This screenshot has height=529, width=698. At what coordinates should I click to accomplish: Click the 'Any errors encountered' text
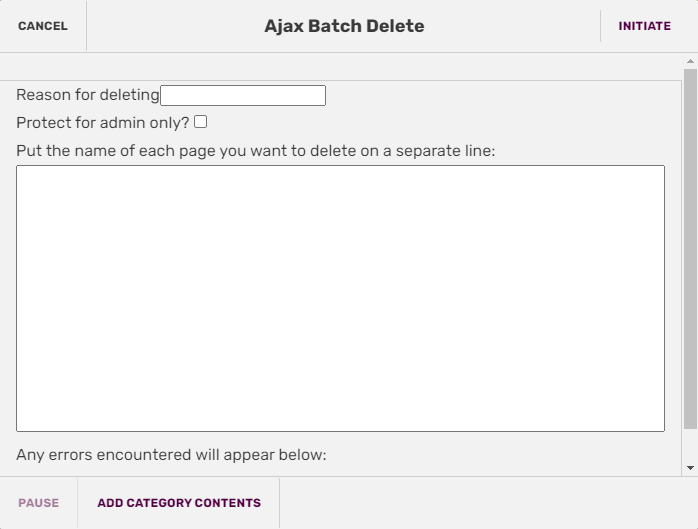point(171,455)
